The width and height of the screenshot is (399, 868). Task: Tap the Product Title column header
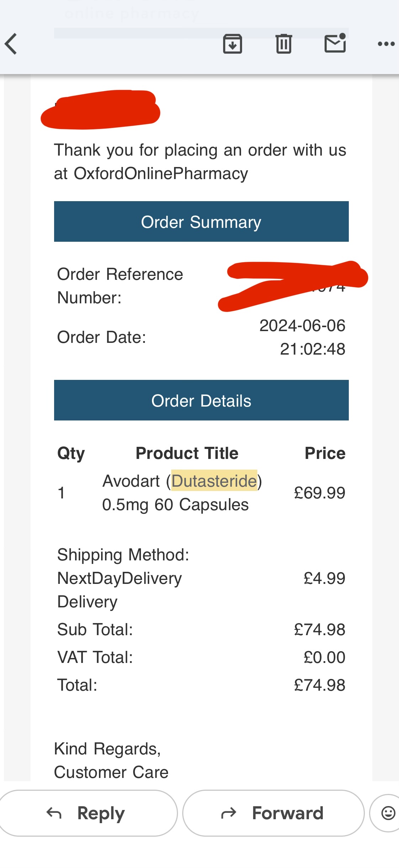(187, 453)
